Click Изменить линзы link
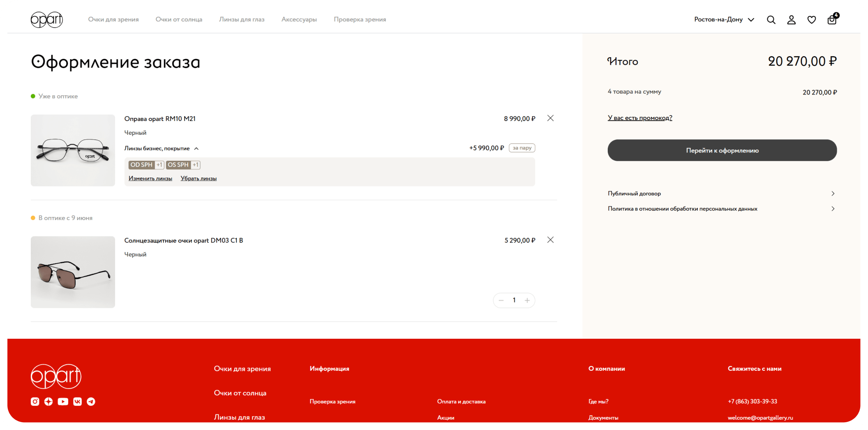 pos(150,178)
